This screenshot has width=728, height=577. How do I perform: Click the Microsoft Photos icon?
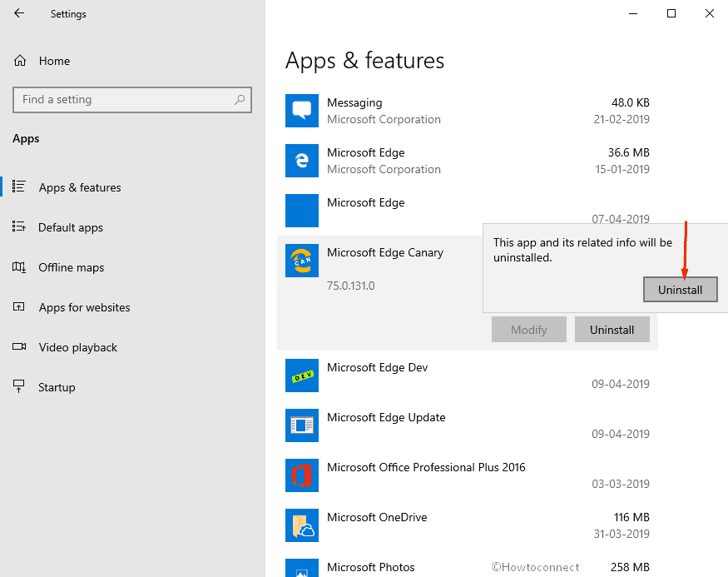click(x=302, y=568)
